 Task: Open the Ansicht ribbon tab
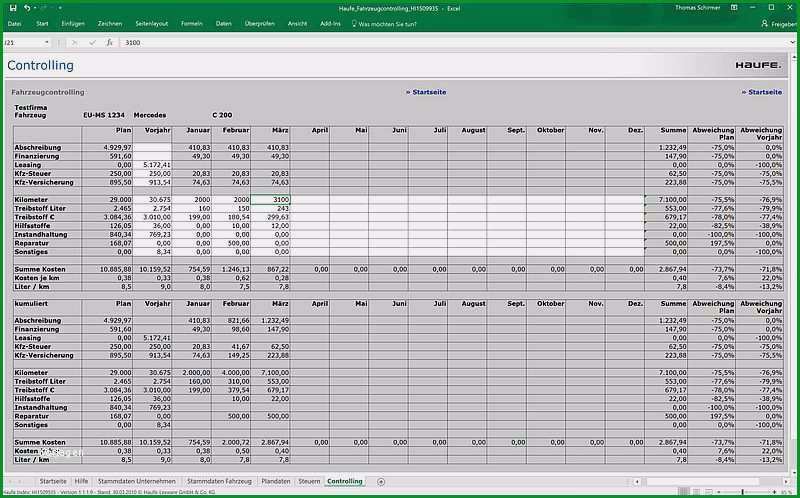(297, 23)
